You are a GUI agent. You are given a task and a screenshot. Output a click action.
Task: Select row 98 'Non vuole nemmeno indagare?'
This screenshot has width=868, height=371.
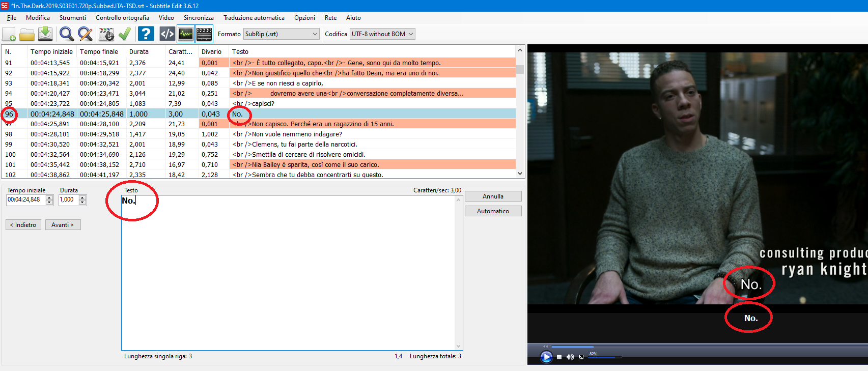coord(259,134)
